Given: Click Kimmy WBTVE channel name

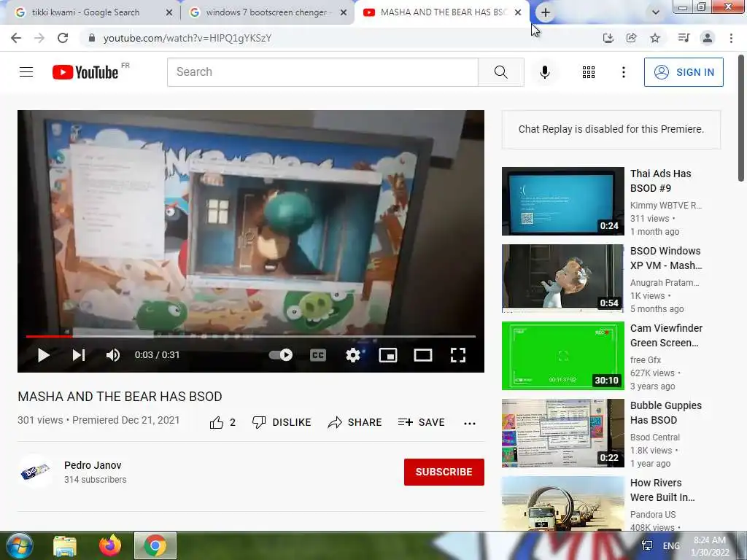Looking at the screenshot, I should [665, 205].
